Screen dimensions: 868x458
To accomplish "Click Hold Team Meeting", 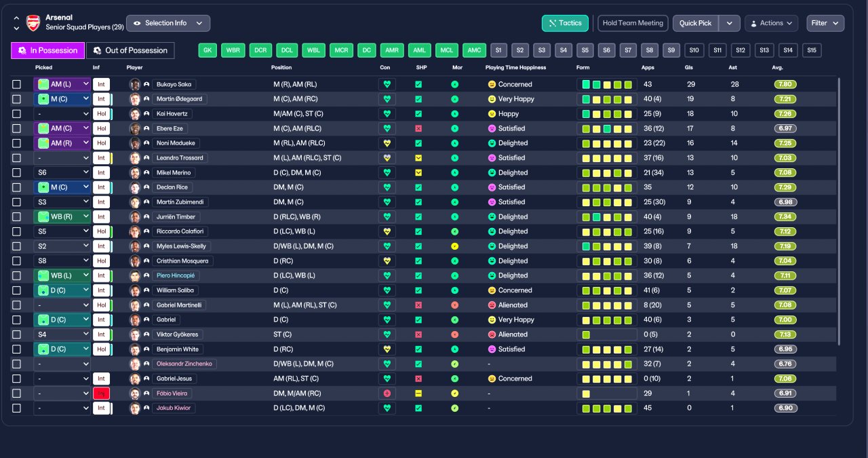I will 632,23.
